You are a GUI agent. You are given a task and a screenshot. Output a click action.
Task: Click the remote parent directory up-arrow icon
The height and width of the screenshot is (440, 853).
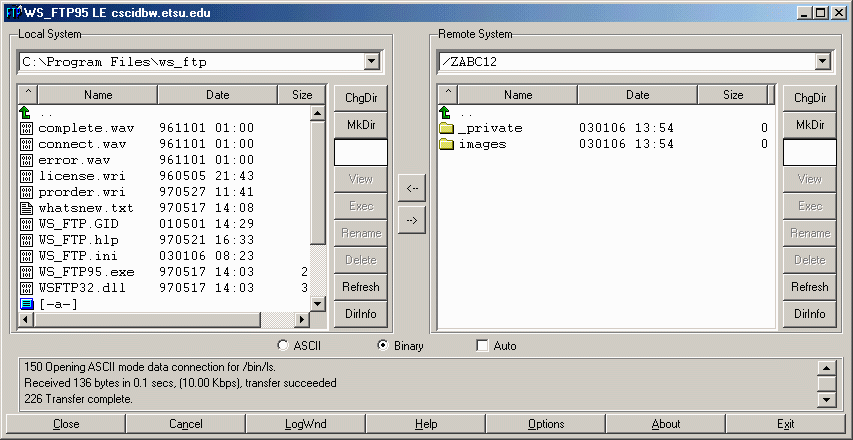coord(447,113)
